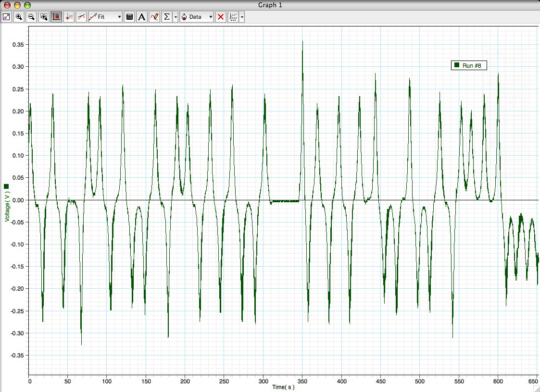Image resolution: width=540 pixels, height=392 pixels.
Task: Click the 100 time axis value
Action: click(107, 381)
